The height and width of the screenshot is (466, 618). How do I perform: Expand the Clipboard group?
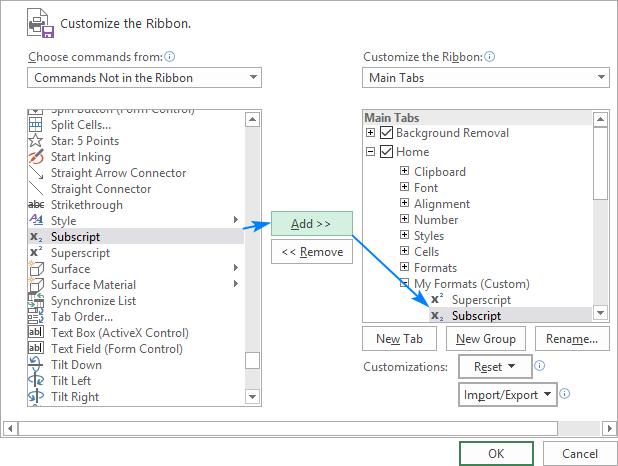[x=405, y=171]
